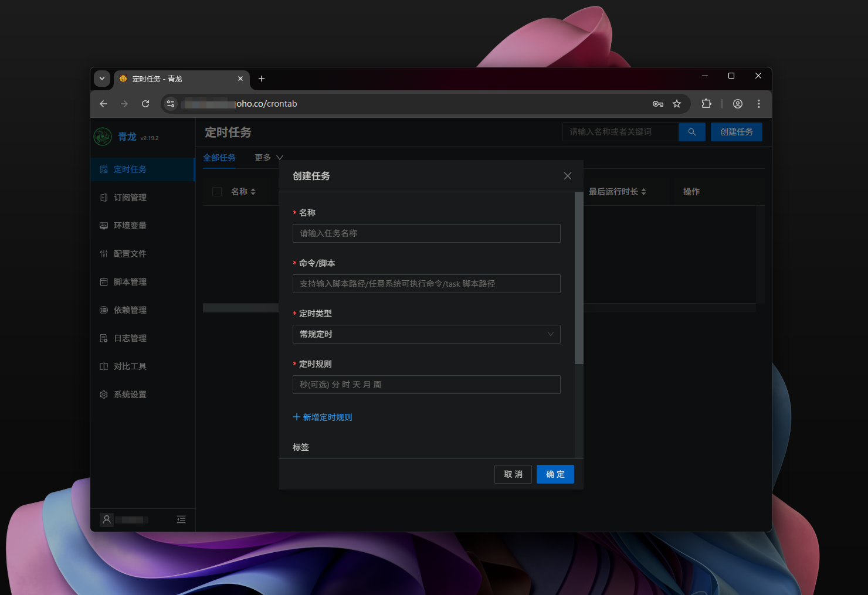Click the 配置文件 sliders icon

coord(104,254)
